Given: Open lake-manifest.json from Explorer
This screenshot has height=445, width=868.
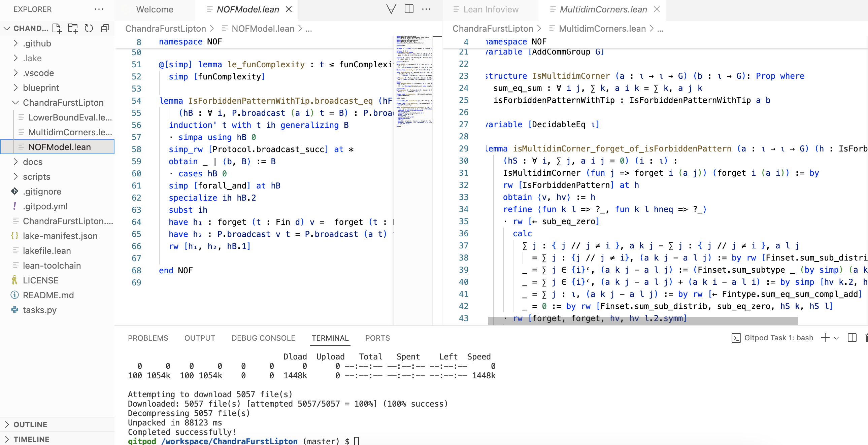Looking at the screenshot, I should tap(60, 236).
